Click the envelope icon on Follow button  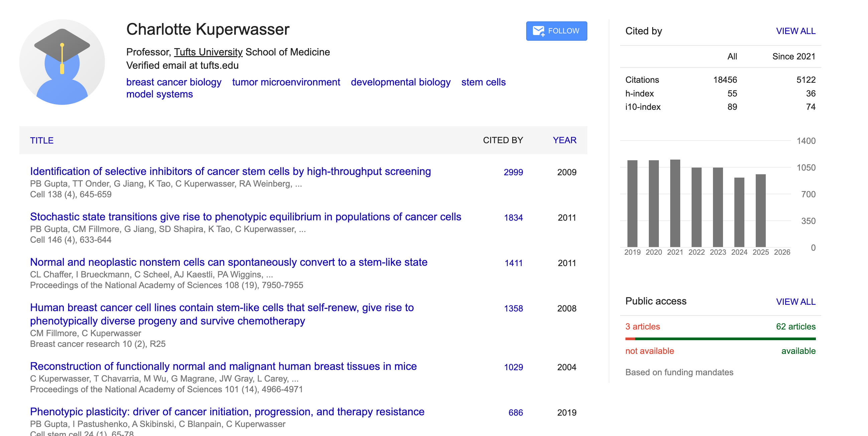pos(538,31)
